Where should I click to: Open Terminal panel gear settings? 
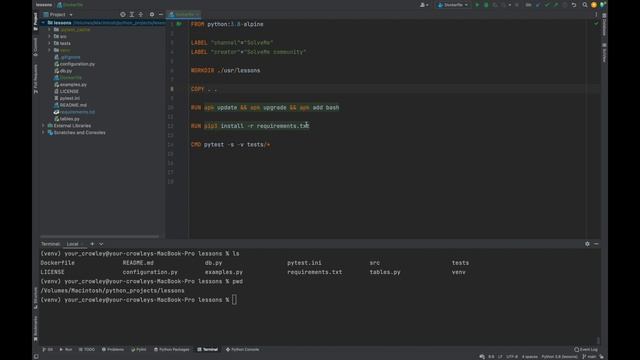pyautogui.click(x=587, y=244)
